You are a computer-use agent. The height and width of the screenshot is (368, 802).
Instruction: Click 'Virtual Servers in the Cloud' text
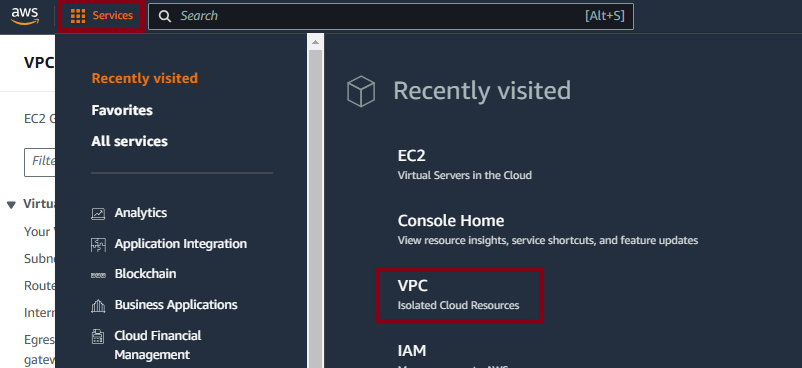pyautogui.click(x=464, y=175)
